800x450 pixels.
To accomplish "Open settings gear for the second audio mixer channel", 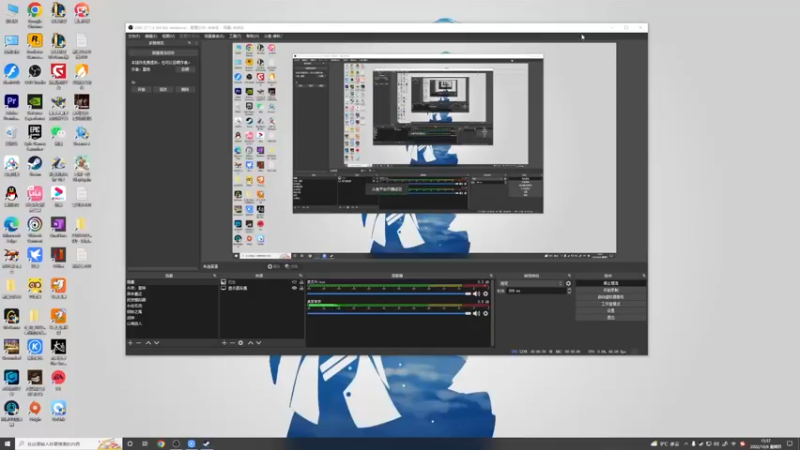I will pos(485,313).
